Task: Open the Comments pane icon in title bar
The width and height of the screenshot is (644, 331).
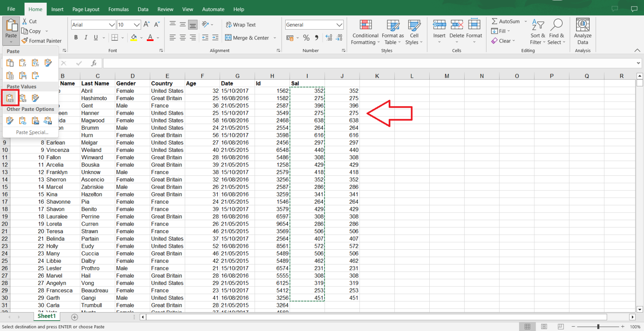Action: (634, 9)
